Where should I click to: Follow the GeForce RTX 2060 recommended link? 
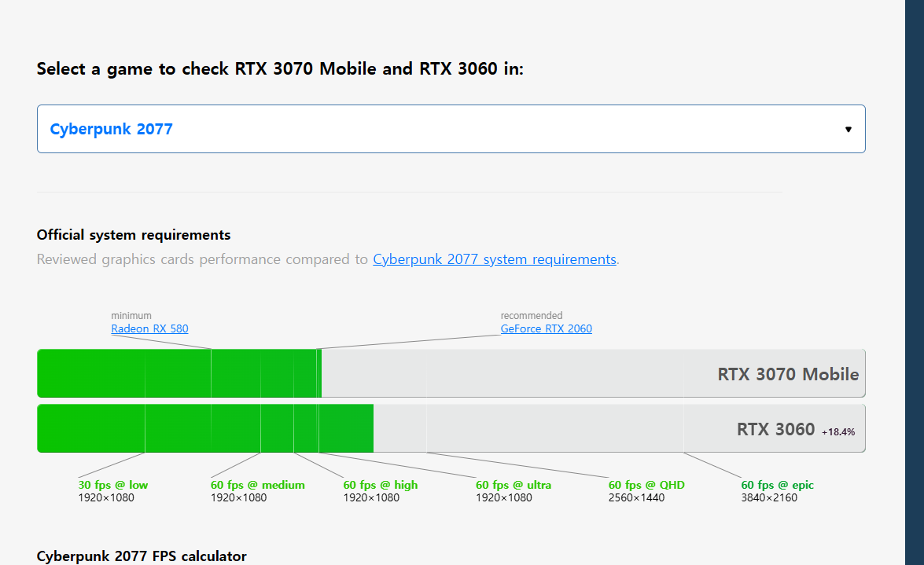click(x=546, y=328)
